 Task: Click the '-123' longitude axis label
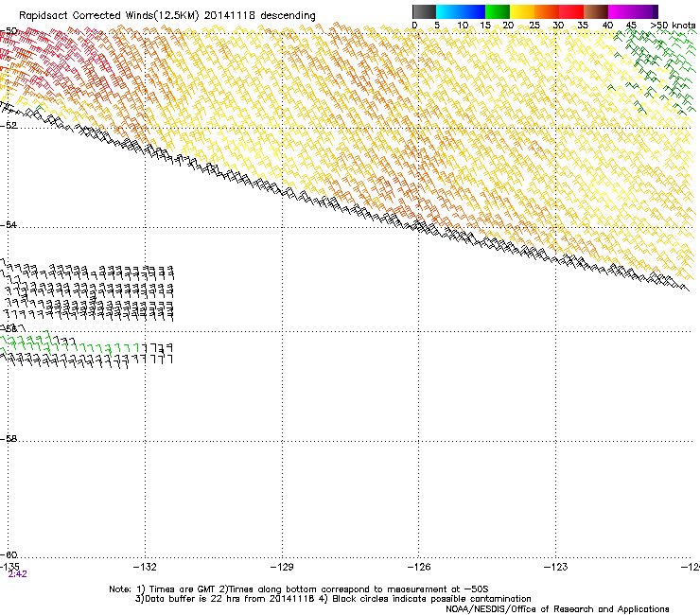[556, 567]
